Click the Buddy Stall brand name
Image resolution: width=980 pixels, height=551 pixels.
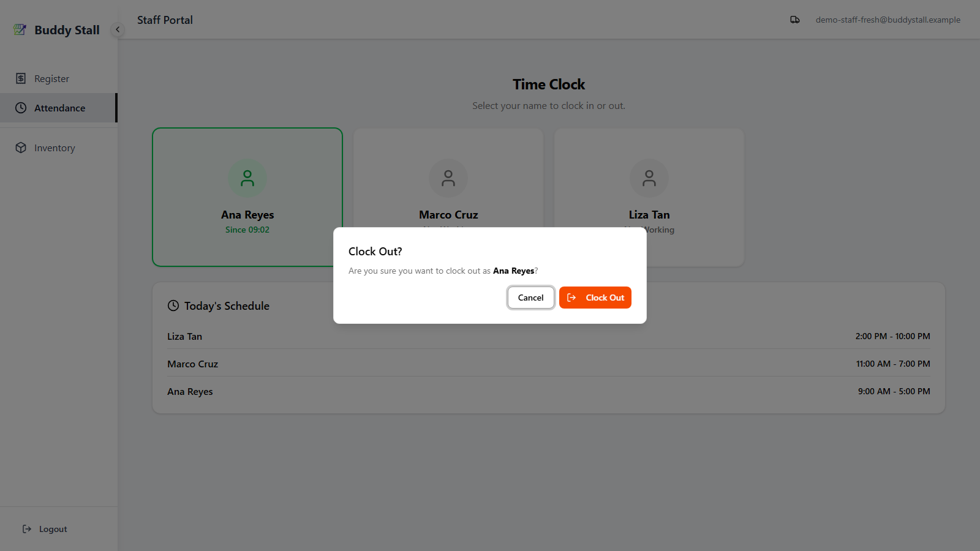[x=67, y=30]
